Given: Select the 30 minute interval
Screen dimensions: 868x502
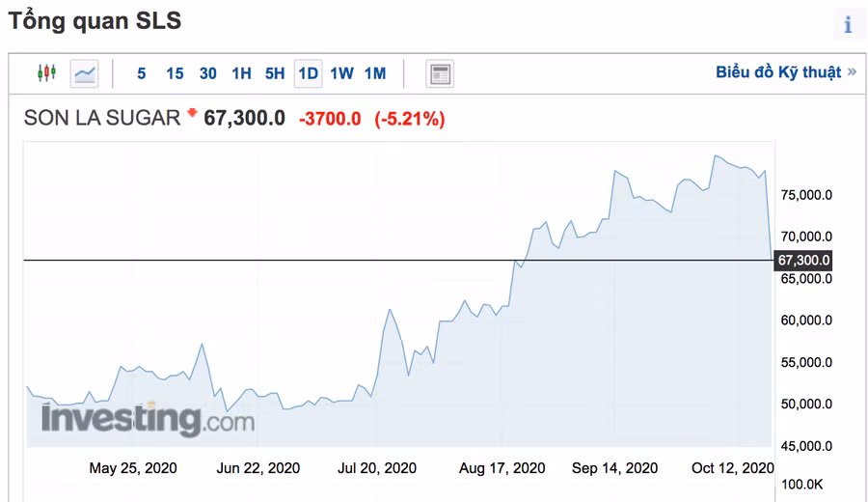Looking at the screenshot, I should click(x=207, y=73).
